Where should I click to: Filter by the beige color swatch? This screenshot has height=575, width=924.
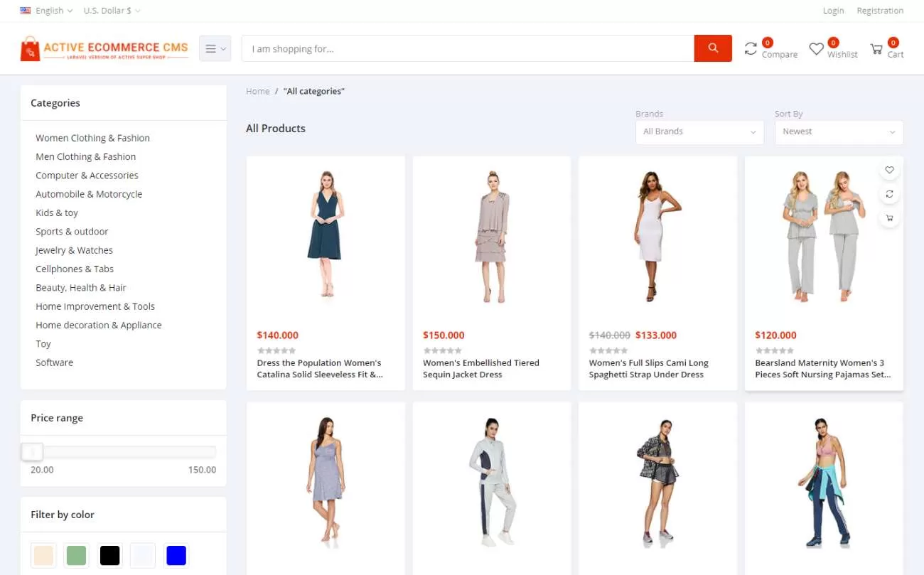(x=44, y=555)
